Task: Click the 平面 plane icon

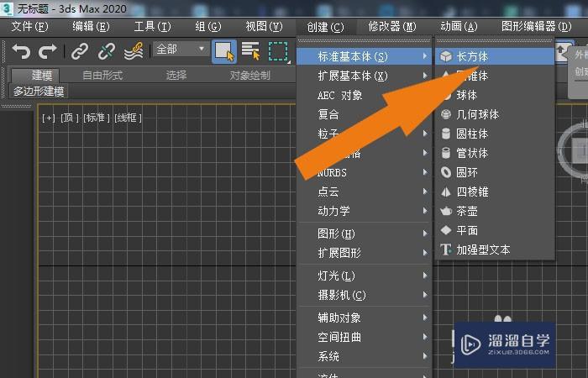Action: pyautogui.click(x=446, y=230)
